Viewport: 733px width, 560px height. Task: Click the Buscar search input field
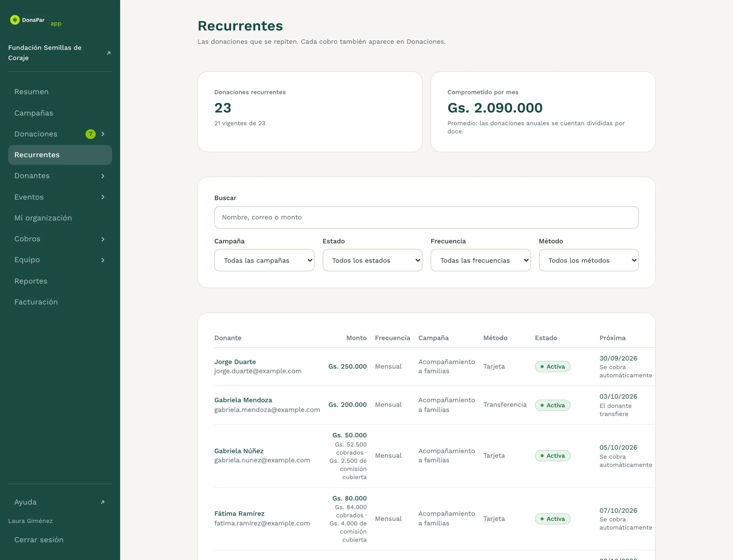[x=426, y=217]
